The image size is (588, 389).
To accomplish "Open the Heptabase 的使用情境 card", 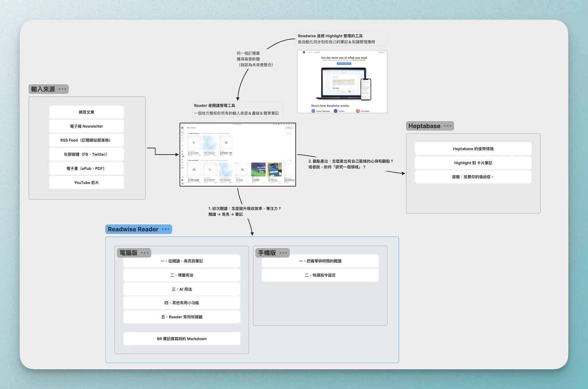I will pyautogui.click(x=473, y=149).
